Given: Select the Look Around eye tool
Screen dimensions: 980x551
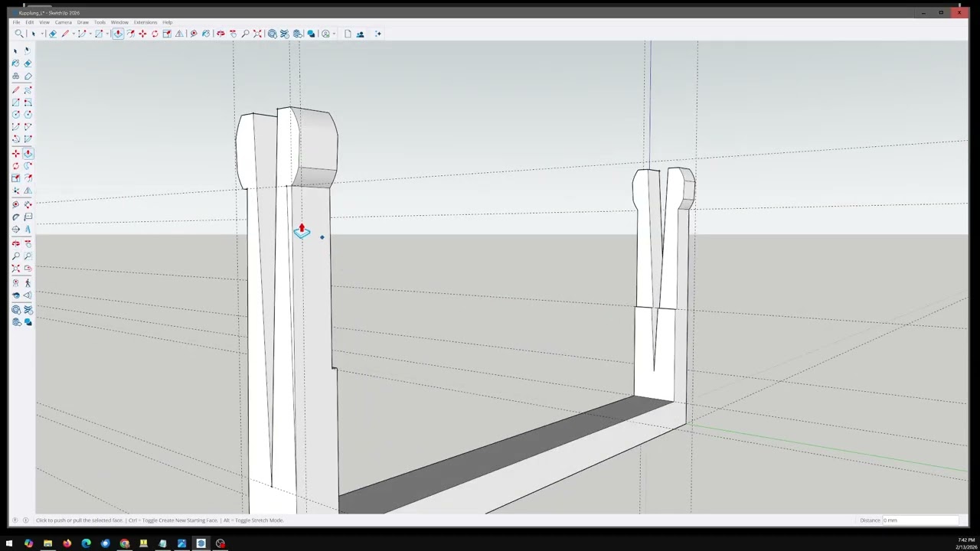Looking at the screenshot, I should click(x=15, y=295).
